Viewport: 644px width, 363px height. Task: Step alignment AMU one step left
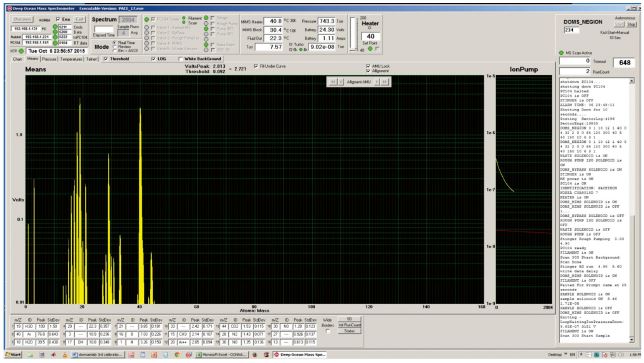coord(341,82)
